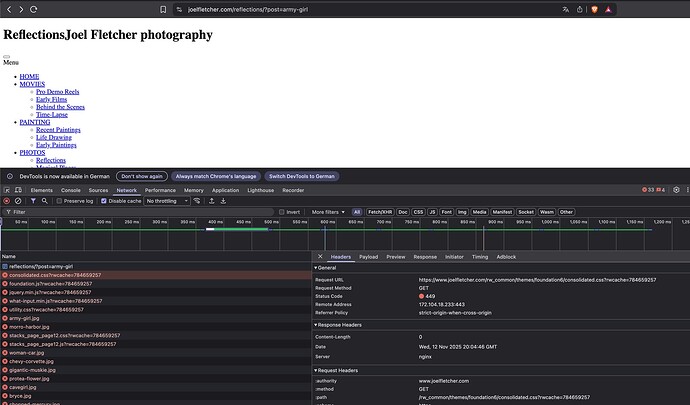Clear the network log
The width and height of the screenshot is (690, 405).
[18, 201]
